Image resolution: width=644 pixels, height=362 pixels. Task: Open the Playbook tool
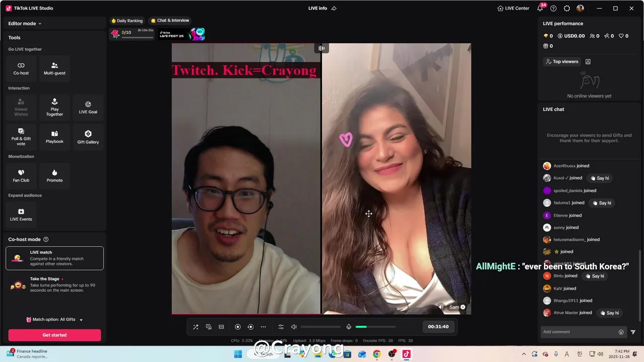click(x=54, y=137)
